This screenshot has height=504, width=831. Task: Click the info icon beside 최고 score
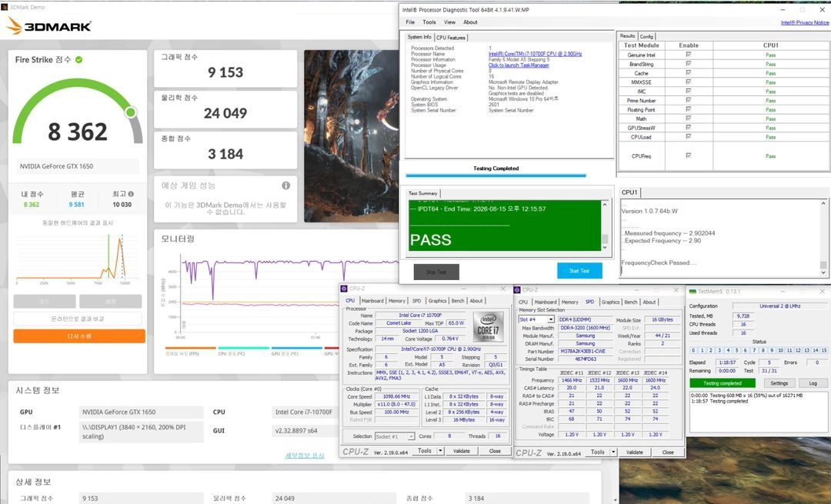(131, 194)
